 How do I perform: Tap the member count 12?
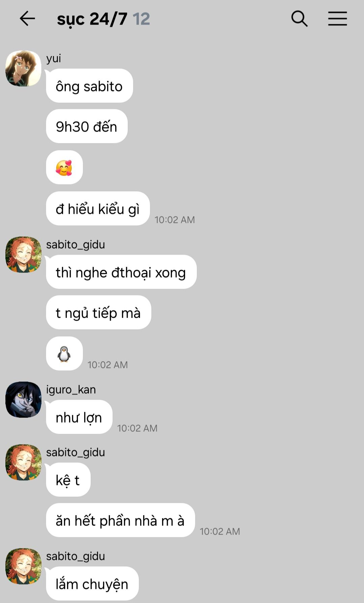pos(141,19)
